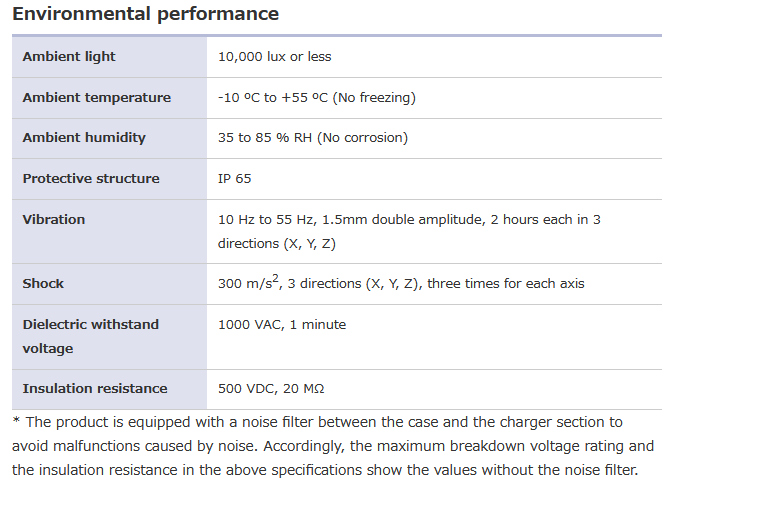Select the Shock row label

click(43, 284)
